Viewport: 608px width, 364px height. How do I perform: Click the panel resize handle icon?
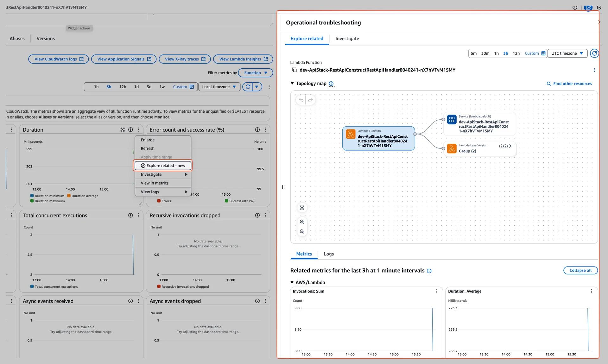tap(283, 187)
